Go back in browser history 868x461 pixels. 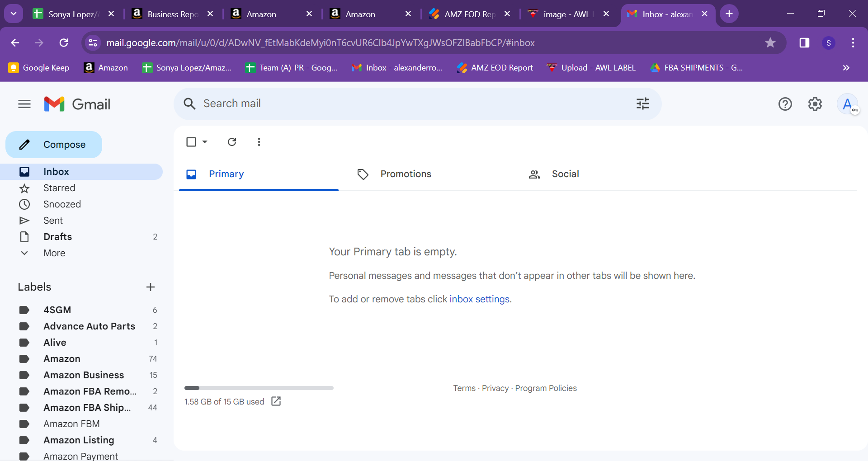tap(15, 42)
